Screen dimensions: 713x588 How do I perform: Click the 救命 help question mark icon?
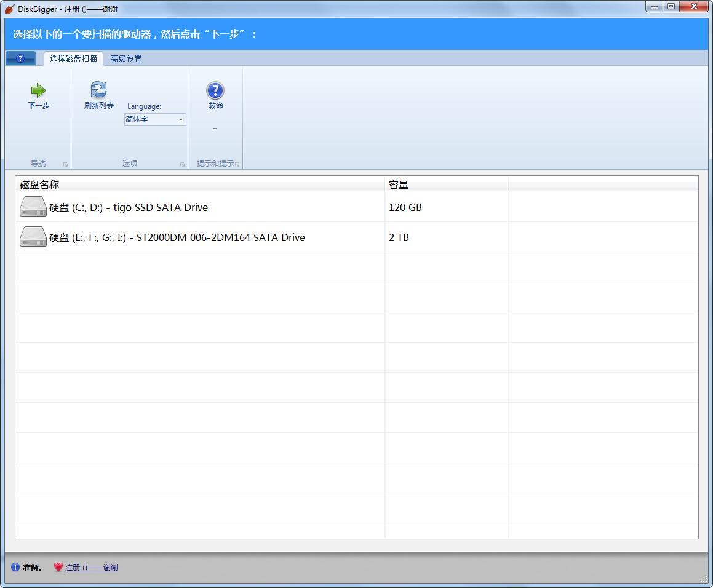pos(215,91)
